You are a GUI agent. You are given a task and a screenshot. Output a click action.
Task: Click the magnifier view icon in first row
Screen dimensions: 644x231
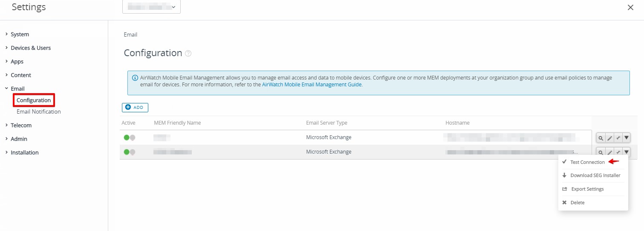[601, 138]
